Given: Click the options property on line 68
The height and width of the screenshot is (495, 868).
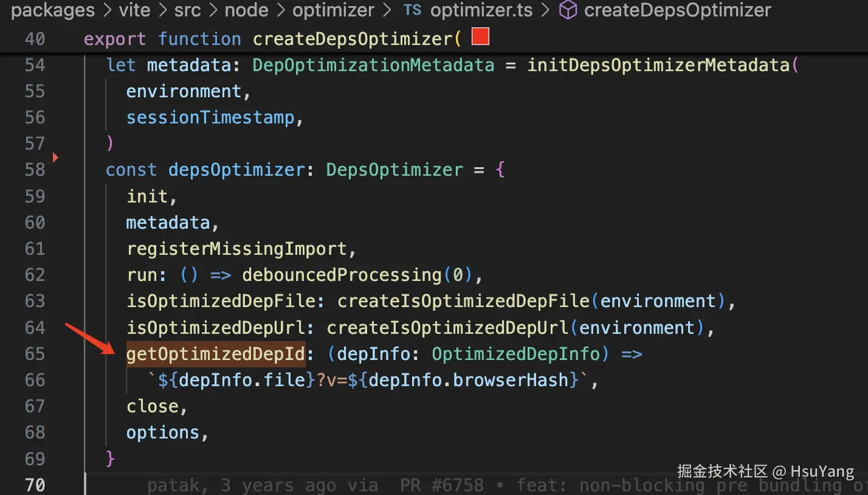Looking at the screenshot, I should pos(162,432).
